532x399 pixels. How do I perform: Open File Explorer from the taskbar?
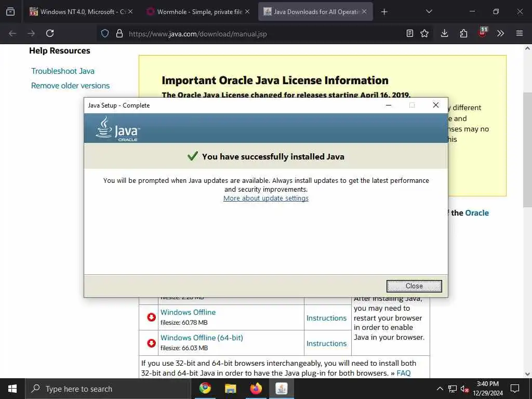[x=230, y=388]
